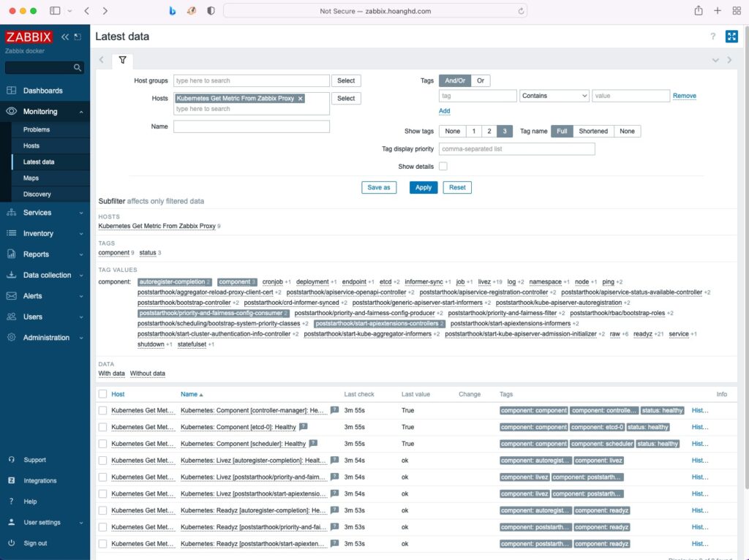Open description icon for scheduler Healthy item

[x=313, y=444]
